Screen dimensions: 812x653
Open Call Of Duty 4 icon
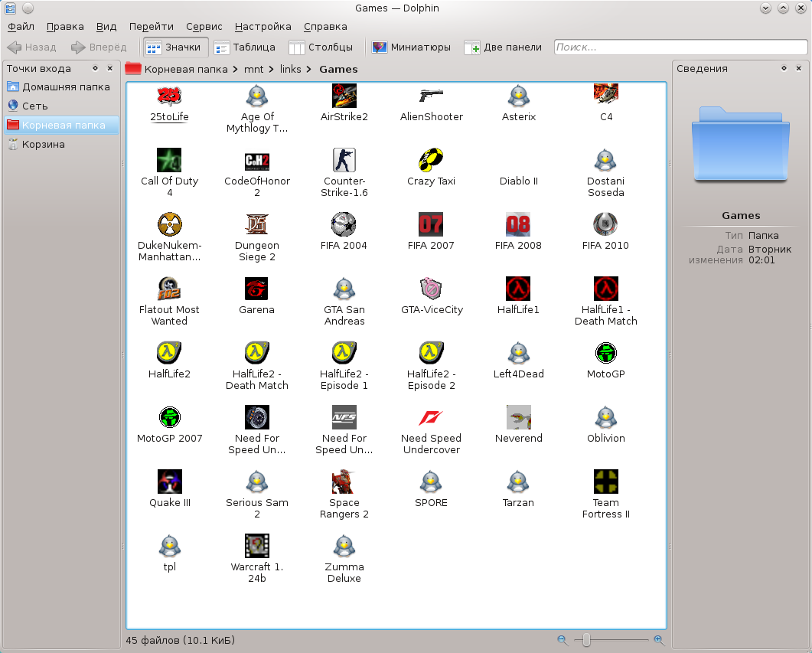pos(169,160)
